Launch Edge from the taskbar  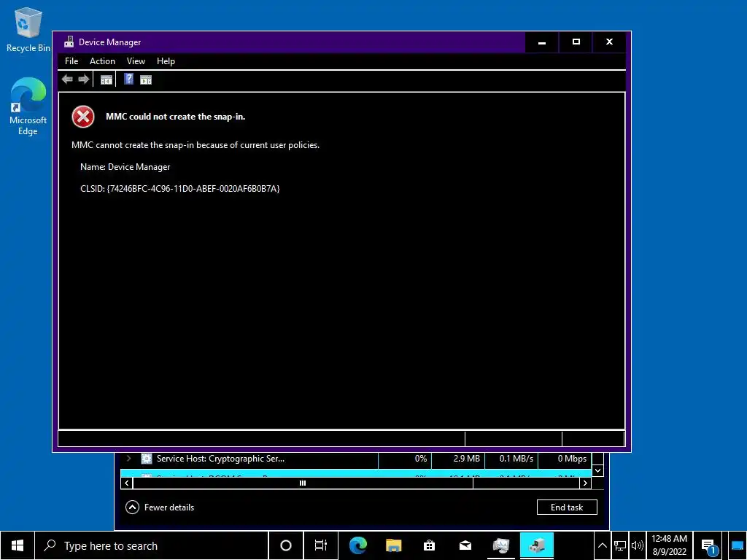coord(357,545)
